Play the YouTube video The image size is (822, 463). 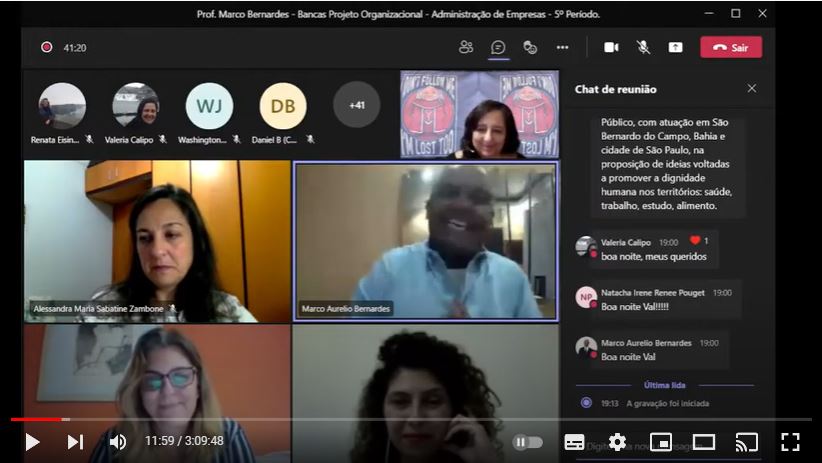click(x=33, y=442)
